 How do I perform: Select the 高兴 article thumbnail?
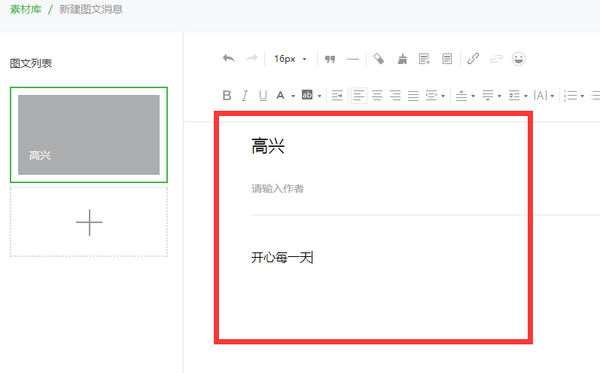(x=89, y=135)
